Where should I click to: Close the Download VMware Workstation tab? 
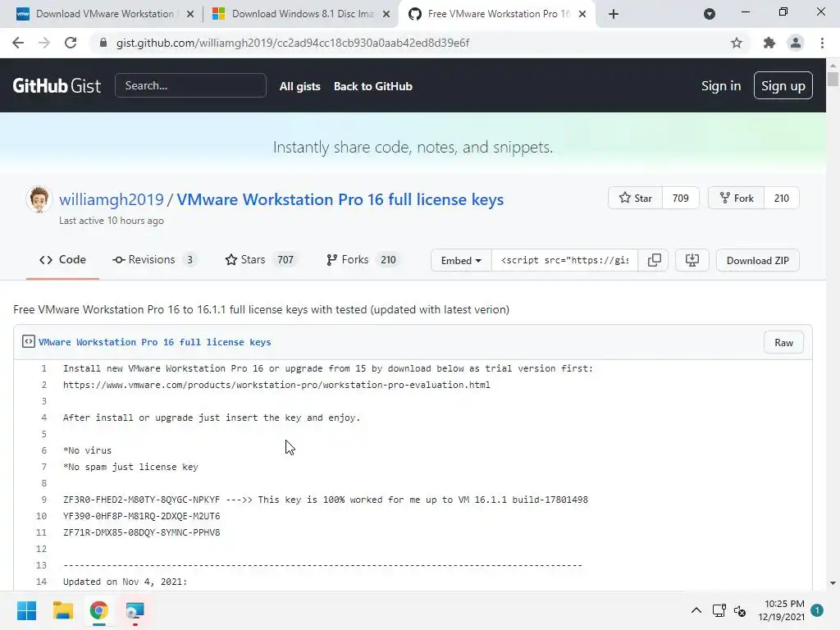tap(190, 14)
